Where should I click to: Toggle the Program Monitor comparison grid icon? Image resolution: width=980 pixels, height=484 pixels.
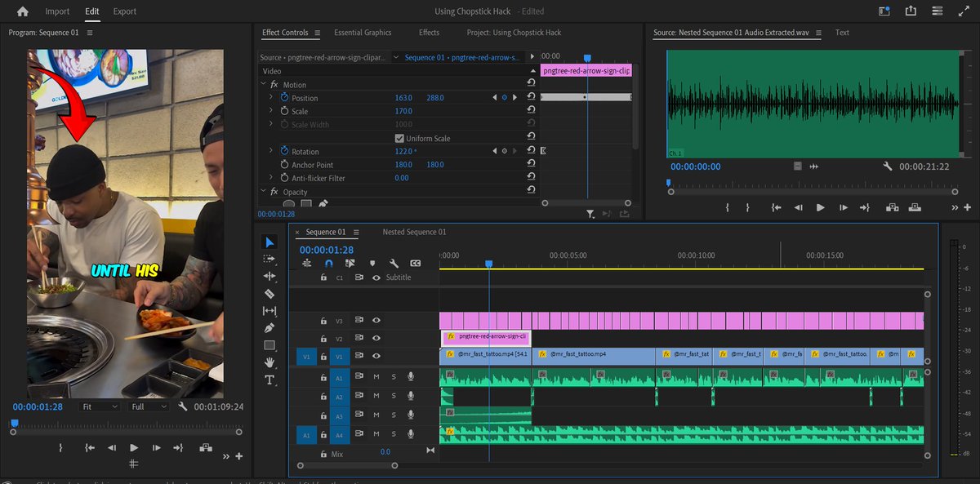134,464
